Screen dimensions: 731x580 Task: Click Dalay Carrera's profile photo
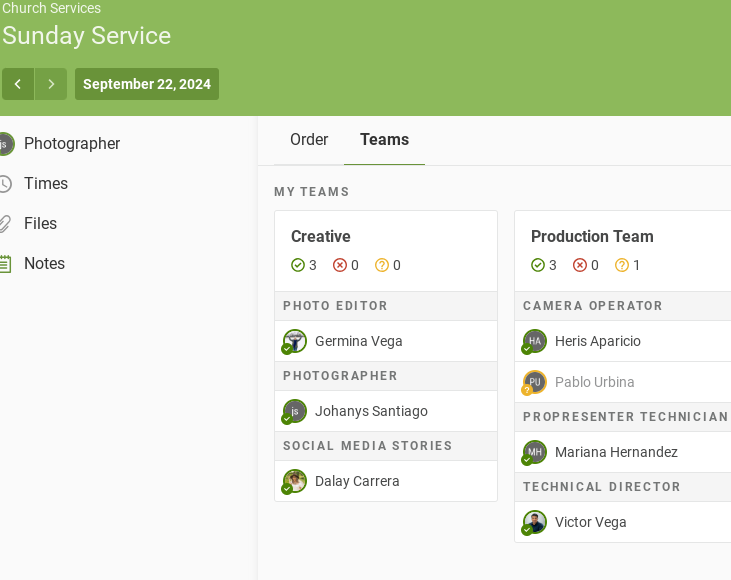295,481
